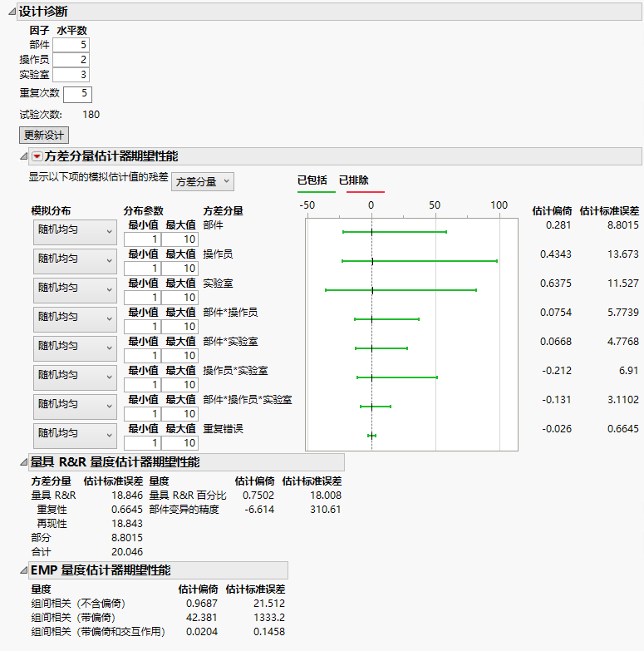Edit 最大值 field for 重复错误
644x651 pixels.
click(x=179, y=443)
